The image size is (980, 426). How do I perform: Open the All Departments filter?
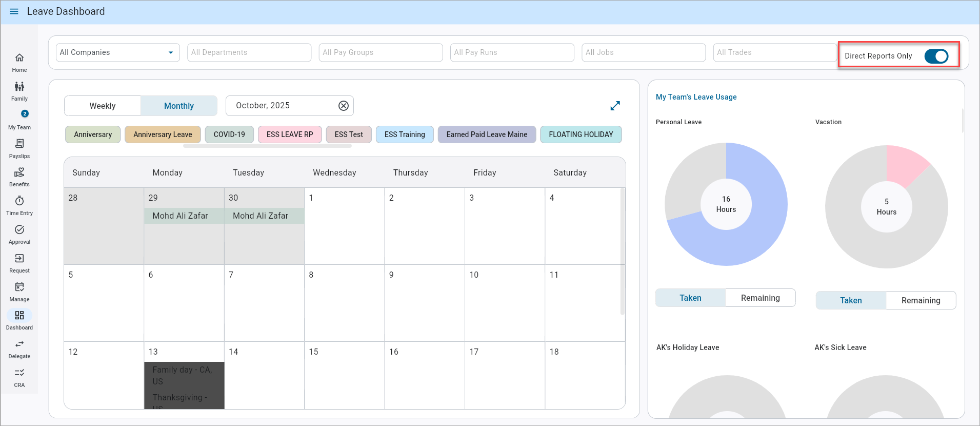click(249, 52)
